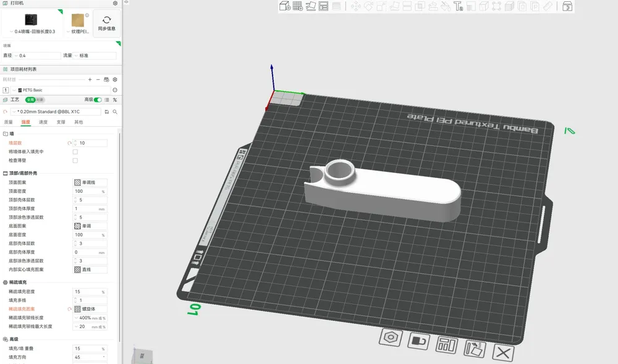This screenshot has height=364, width=618.
Task: Reset the process preset with the undo icon
Action: pos(5,112)
